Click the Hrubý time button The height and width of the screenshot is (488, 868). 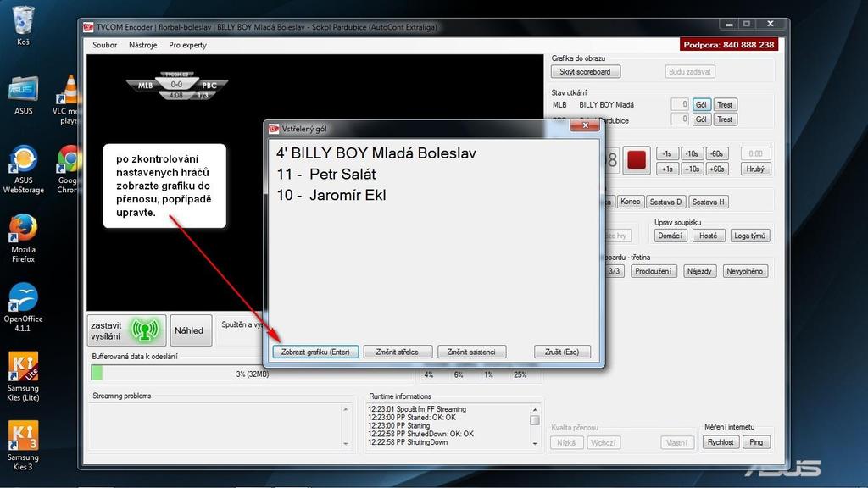(755, 169)
